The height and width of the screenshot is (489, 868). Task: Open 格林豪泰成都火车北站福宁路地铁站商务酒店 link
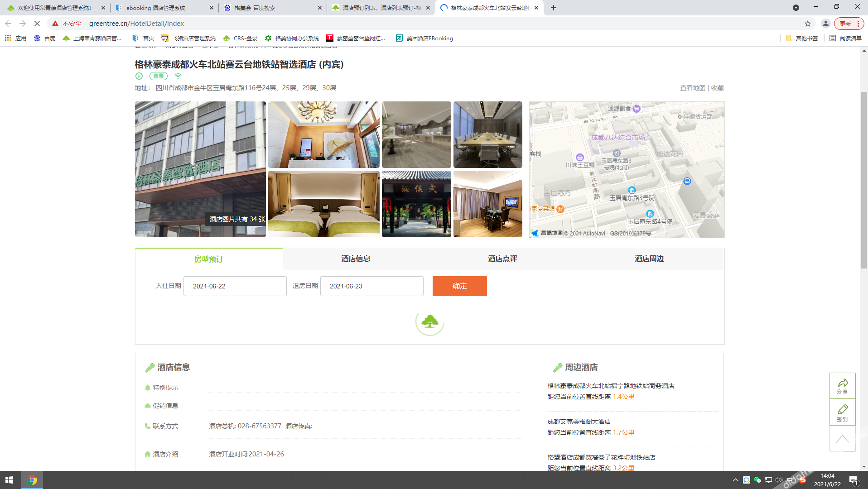[x=611, y=386]
